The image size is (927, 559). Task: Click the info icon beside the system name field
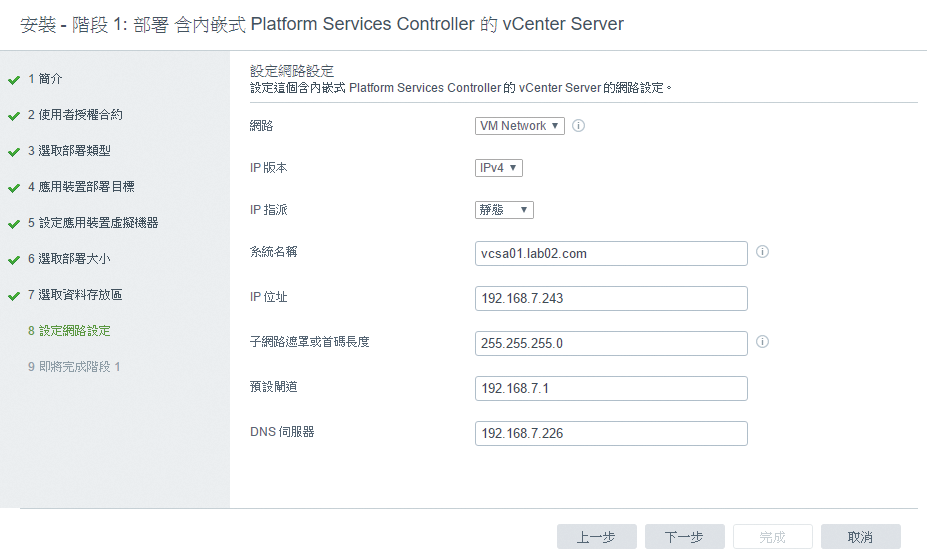(763, 252)
